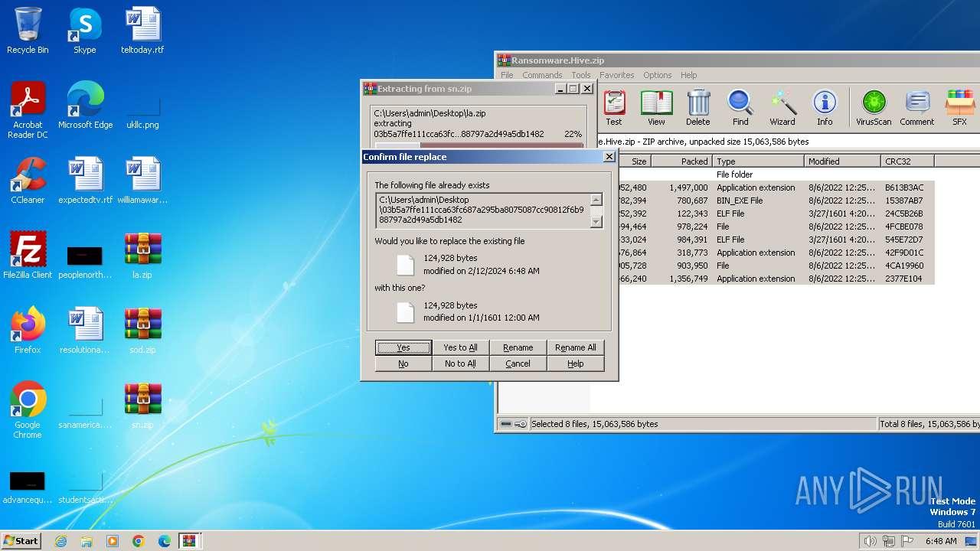Select the Acrobat Reader DC shortcut
Image resolution: width=980 pixels, height=551 pixels.
click(x=28, y=110)
